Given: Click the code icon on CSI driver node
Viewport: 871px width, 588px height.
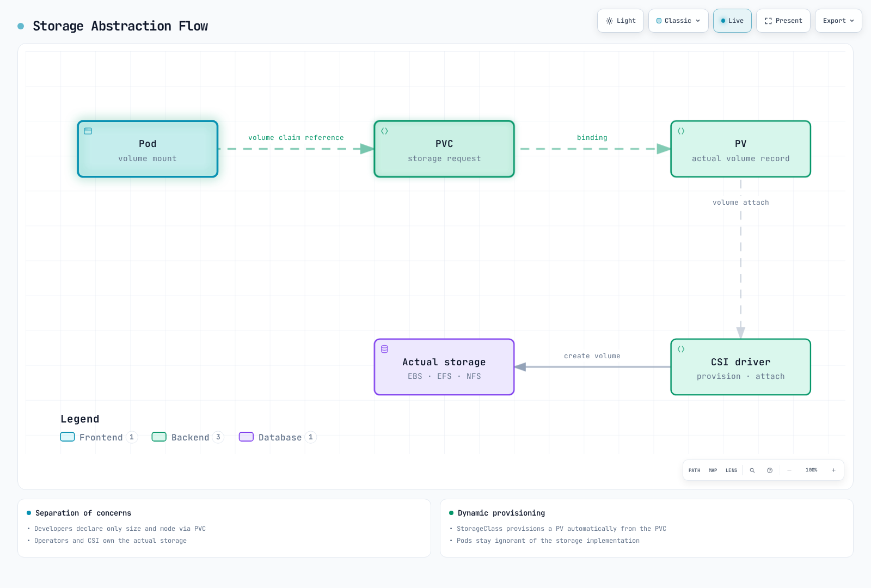Looking at the screenshot, I should click(x=681, y=350).
